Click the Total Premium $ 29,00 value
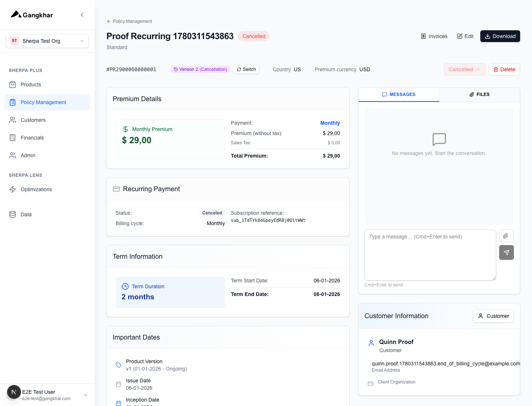The height and width of the screenshot is (406, 532). (x=331, y=156)
